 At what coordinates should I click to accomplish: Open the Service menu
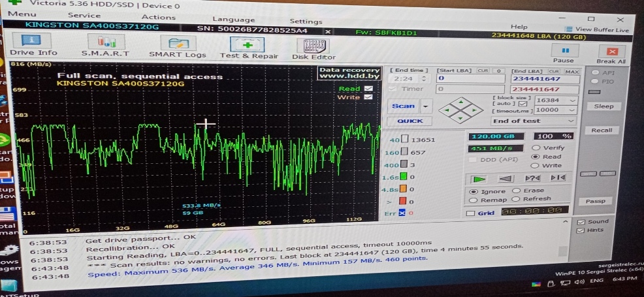tap(84, 16)
